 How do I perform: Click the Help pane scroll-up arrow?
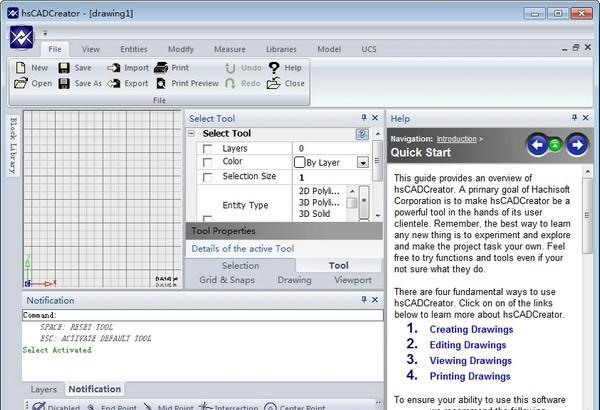pos(587,172)
